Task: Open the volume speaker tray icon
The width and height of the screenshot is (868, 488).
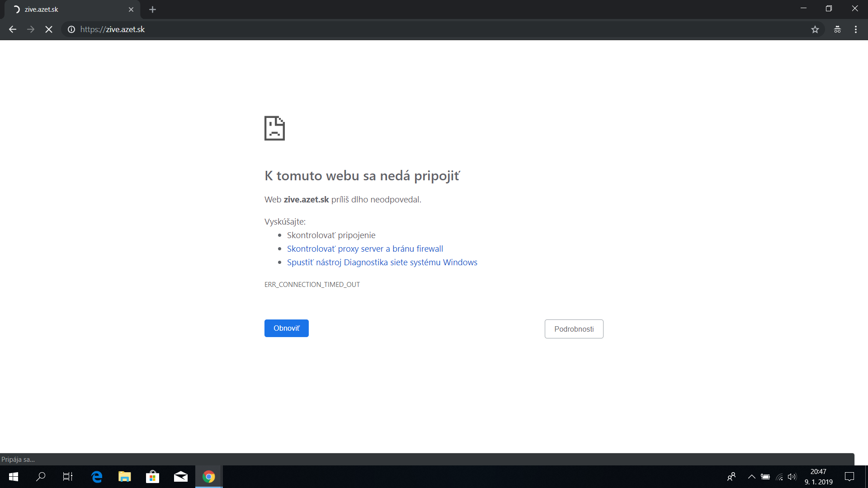Action: [x=792, y=477]
